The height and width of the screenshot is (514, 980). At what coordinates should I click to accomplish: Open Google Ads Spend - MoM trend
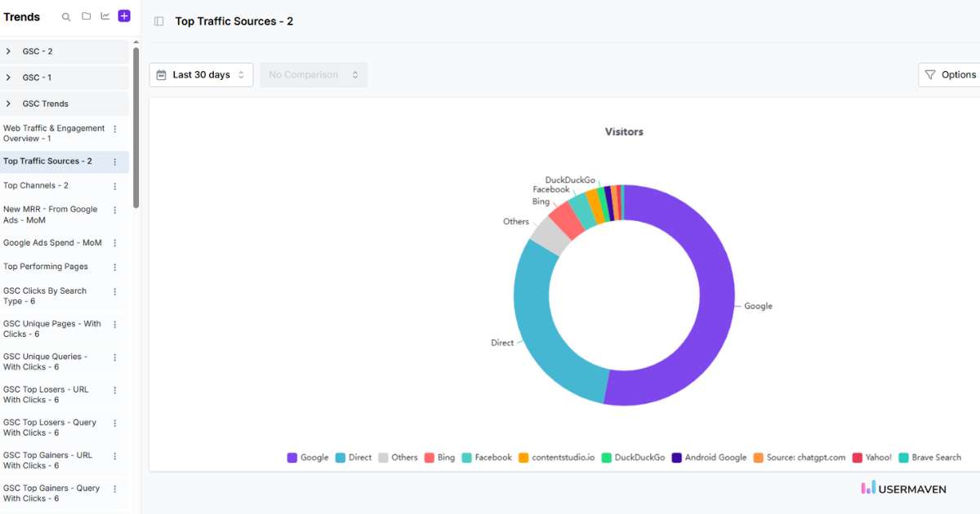52,243
